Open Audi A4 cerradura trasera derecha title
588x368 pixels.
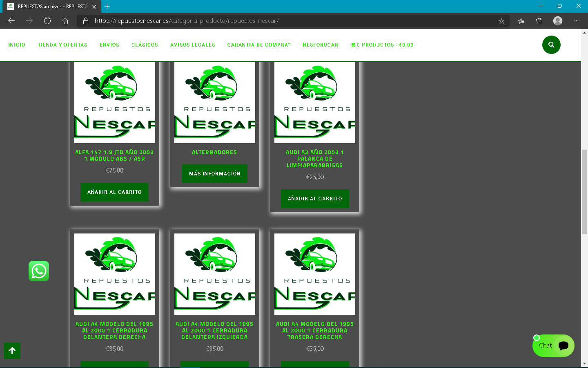(x=315, y=330)
